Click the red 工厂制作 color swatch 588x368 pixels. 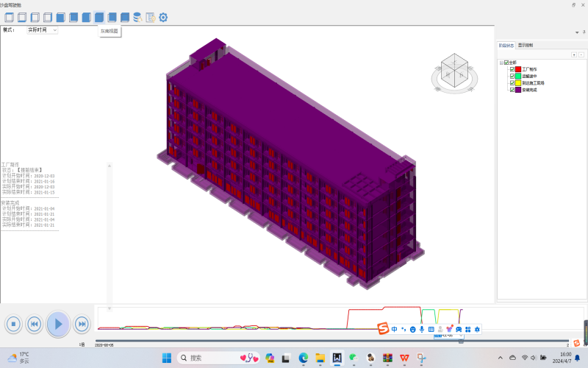pos(518,69)
